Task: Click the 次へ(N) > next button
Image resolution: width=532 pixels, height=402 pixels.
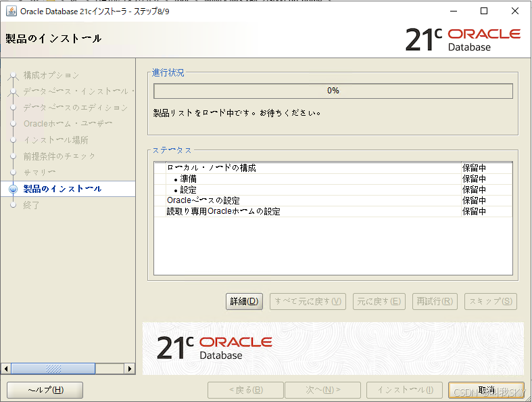Action: [322, 390]
